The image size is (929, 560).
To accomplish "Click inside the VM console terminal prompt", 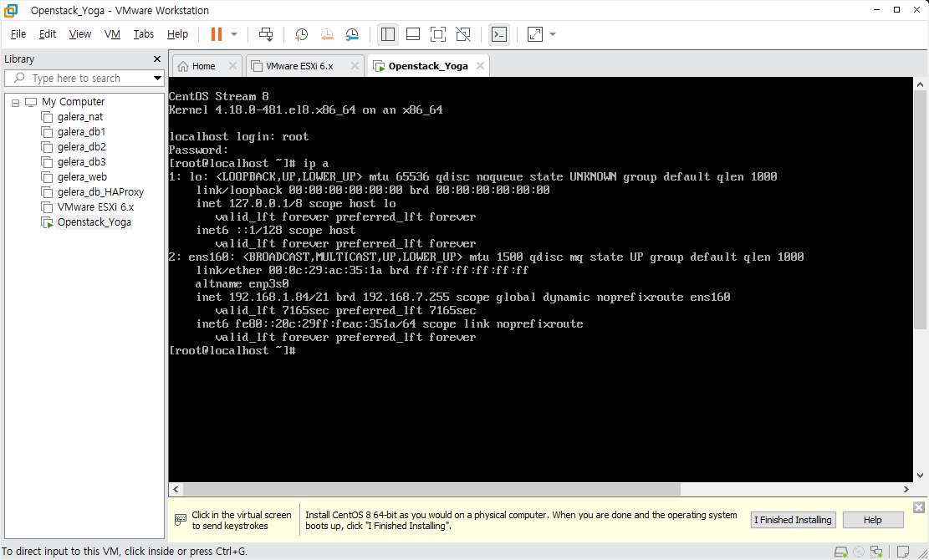I will [x=232, y=350].
